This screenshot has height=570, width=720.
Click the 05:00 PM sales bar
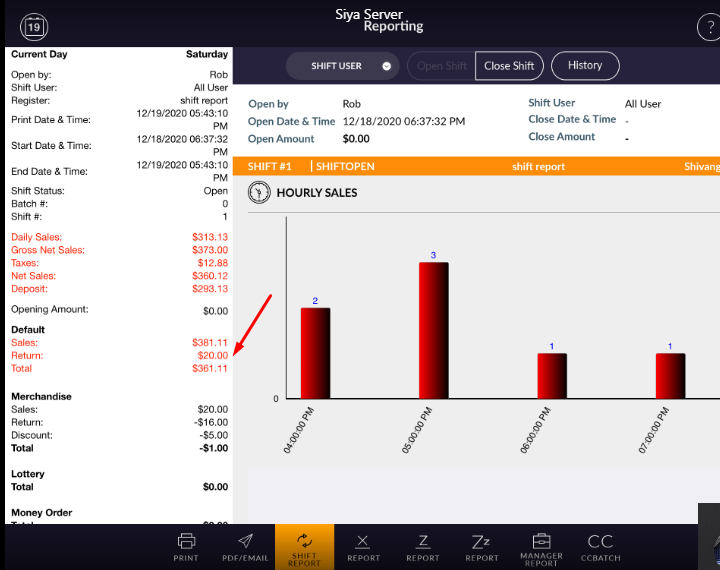click(x=433, y=330)
